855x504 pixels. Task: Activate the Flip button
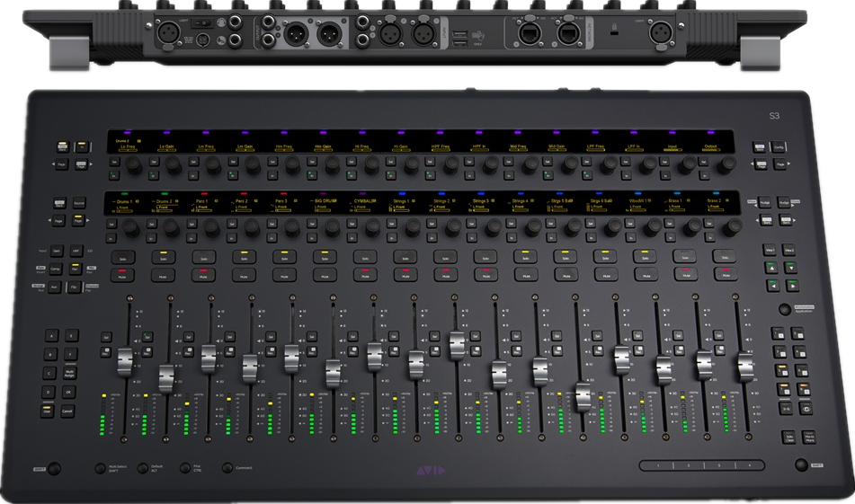tap(74, 287)
